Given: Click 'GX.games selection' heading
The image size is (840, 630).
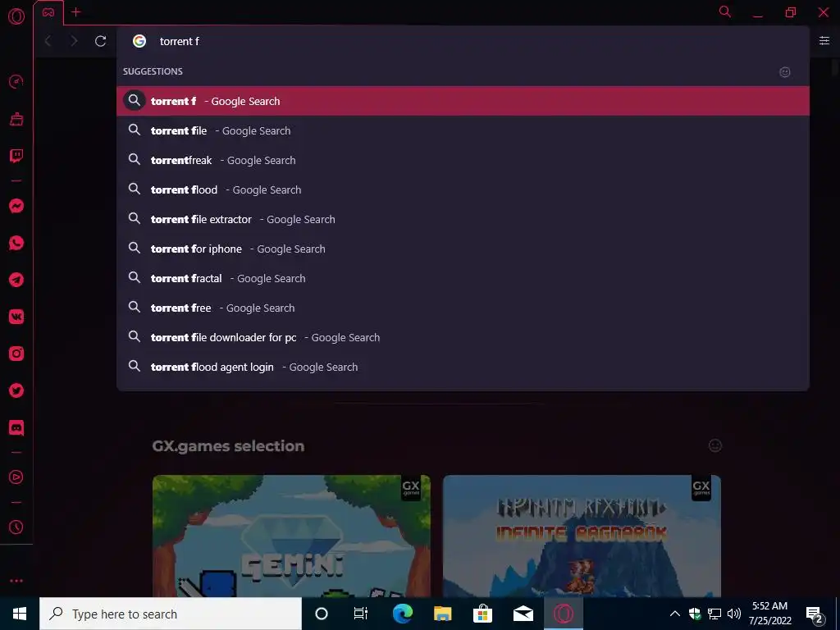Looking at the screenshot, I should pyautogui.click(x=228, y=445).
